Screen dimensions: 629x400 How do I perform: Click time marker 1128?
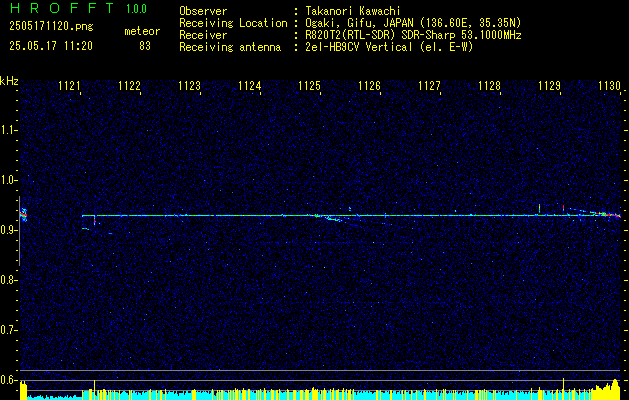coord(489,86)
